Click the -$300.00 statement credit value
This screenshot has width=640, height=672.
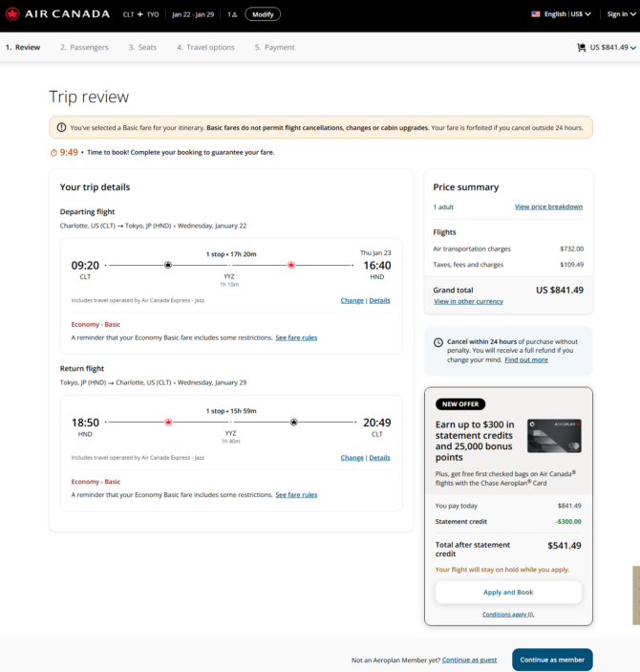pos(568,522)
